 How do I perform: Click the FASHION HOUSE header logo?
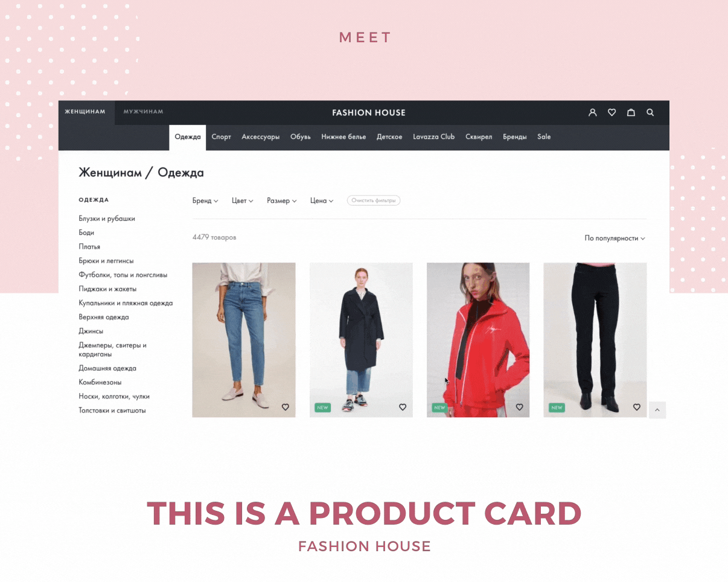(369, 113)
